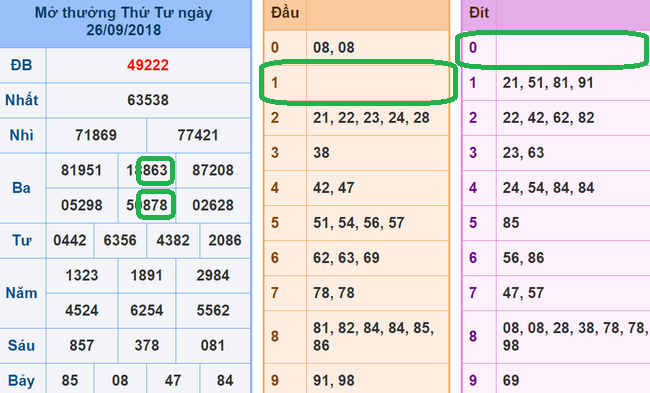Click value 69 in Đít row 9

511,381
